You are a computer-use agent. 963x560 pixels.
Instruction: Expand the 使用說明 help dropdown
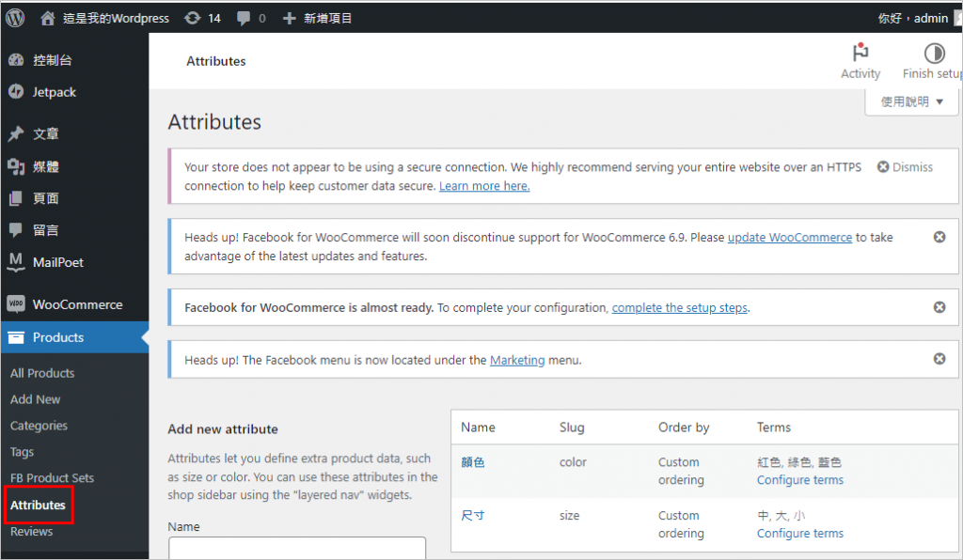[911, 101]
